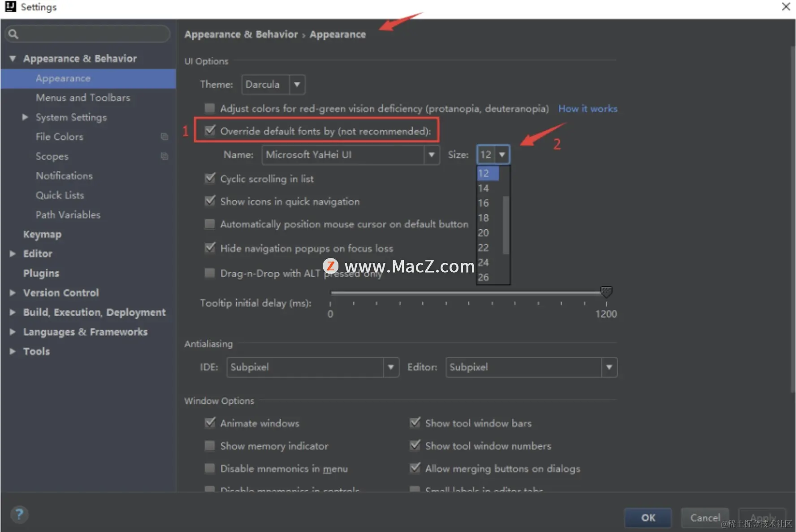Screen dimensions: 796x532
Task: Enable Automatically position mouse cursor on default button
Action: 209,224
